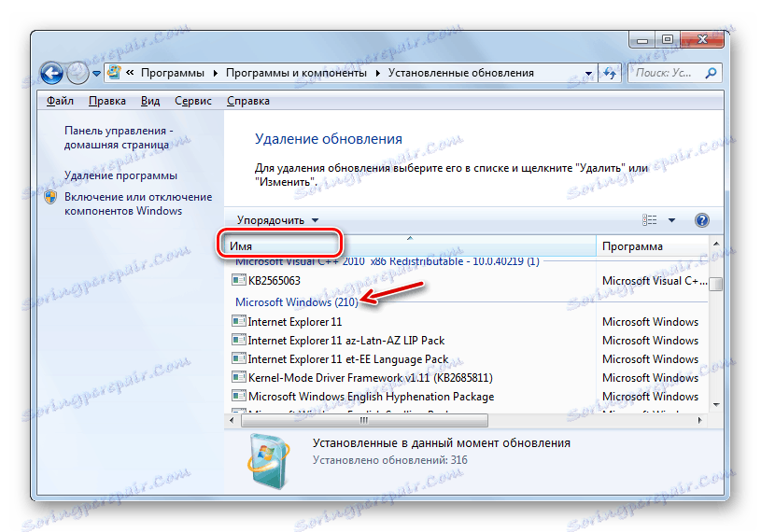Click the icon next to KB2565063
The width and height of the screenshot is (761, 532).
tap(238, 280)
